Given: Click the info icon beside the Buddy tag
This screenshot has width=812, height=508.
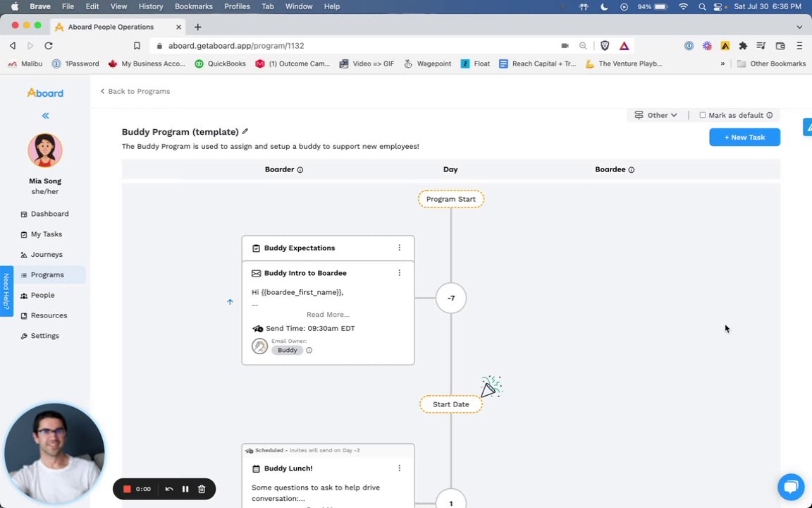Looking at the screenshot, I should coord(309,350).
